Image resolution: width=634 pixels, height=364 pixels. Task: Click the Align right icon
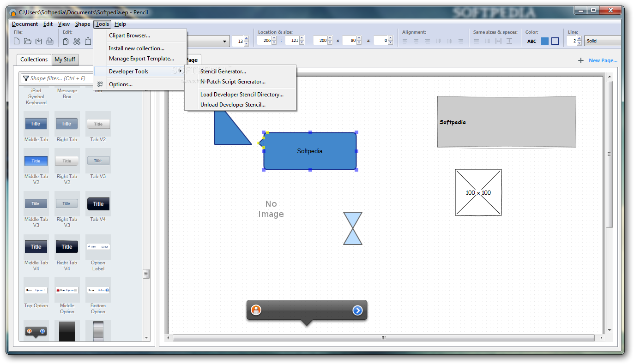pos(427,41)
